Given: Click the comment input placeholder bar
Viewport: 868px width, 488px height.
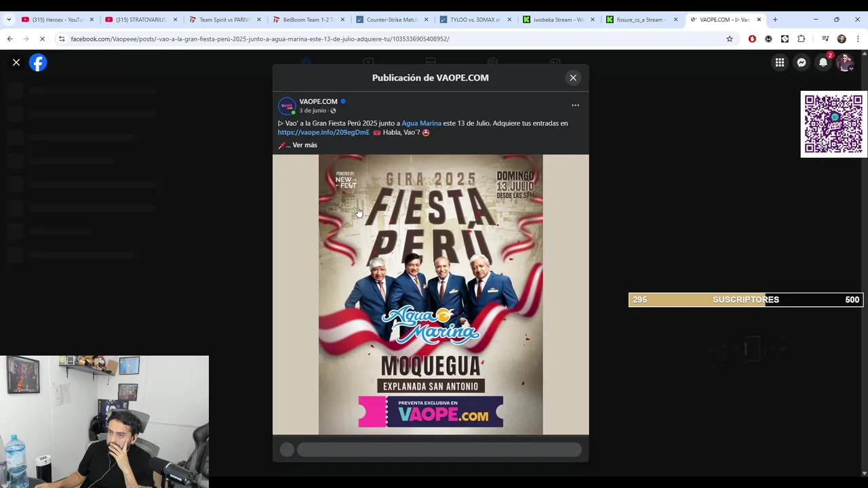Looking at the screenshot, I should pos(439,449).
